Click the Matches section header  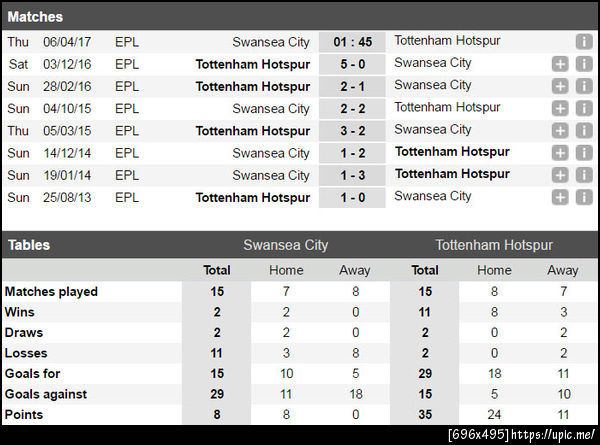[x=35, y=17]
